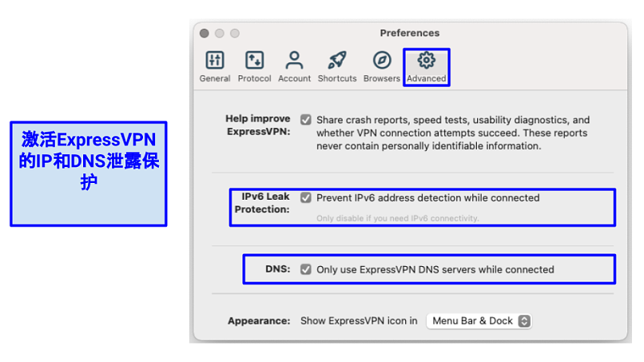Viewport: 644px width, 362px height.
Task: Click the 'Appearance:' label
Action: pyautogui.click(x=259, y=320)
